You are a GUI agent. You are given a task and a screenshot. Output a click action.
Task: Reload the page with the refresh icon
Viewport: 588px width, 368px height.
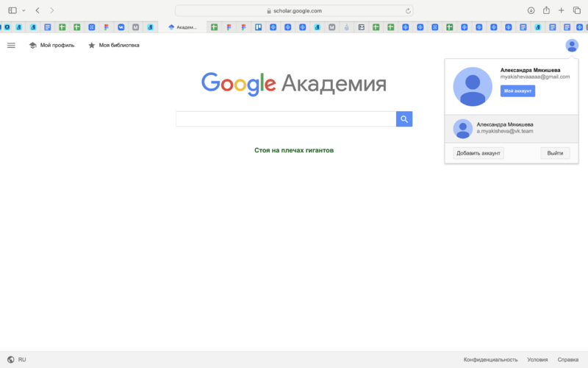(x=408, y=11)
